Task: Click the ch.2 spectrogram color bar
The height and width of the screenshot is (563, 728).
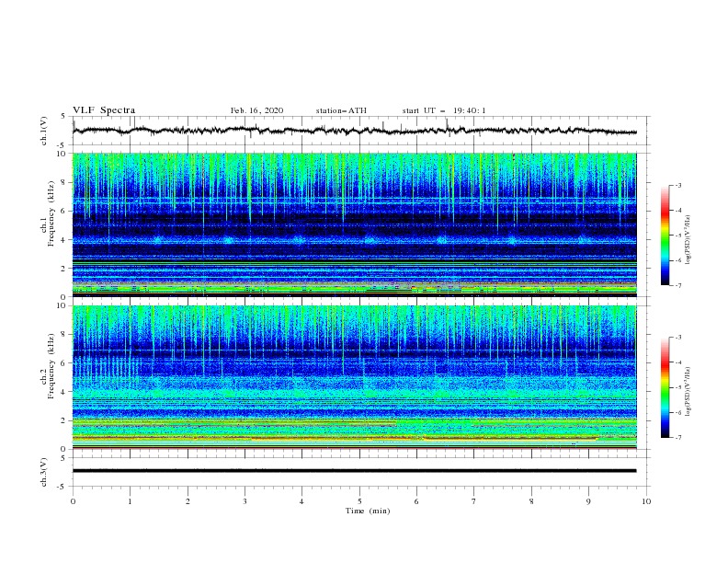Action: tap(665, 387)
